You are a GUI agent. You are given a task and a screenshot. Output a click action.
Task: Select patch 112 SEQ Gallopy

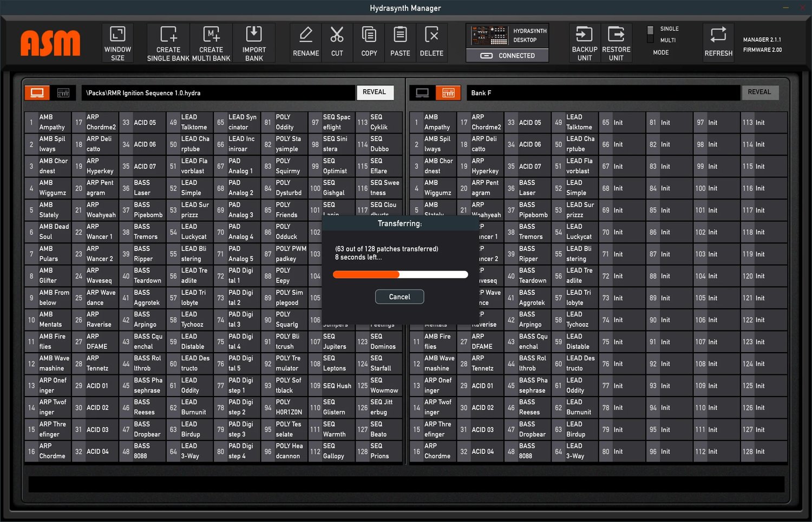click(x=332, y=451)
